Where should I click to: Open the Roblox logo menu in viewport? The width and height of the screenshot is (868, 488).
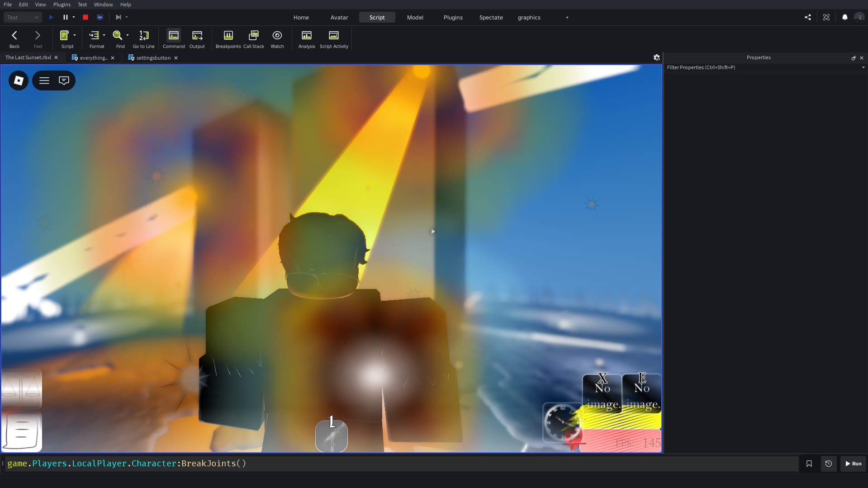19,81
